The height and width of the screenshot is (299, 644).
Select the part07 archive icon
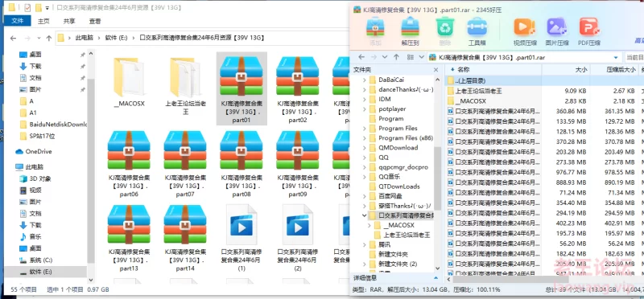(x=185, y=150)
